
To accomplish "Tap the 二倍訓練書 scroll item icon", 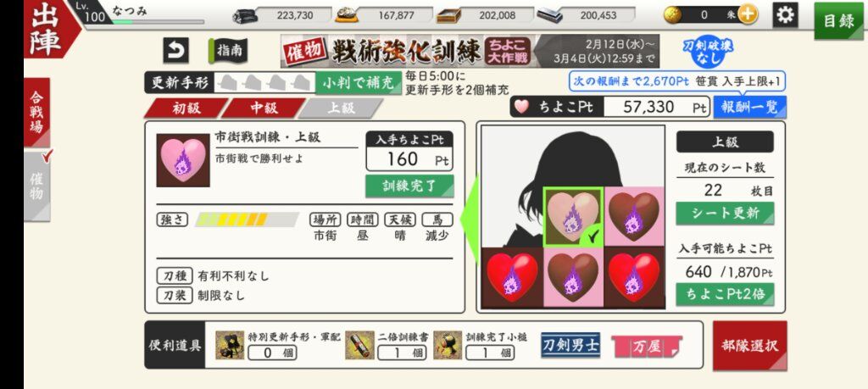I will coord(359,345).
